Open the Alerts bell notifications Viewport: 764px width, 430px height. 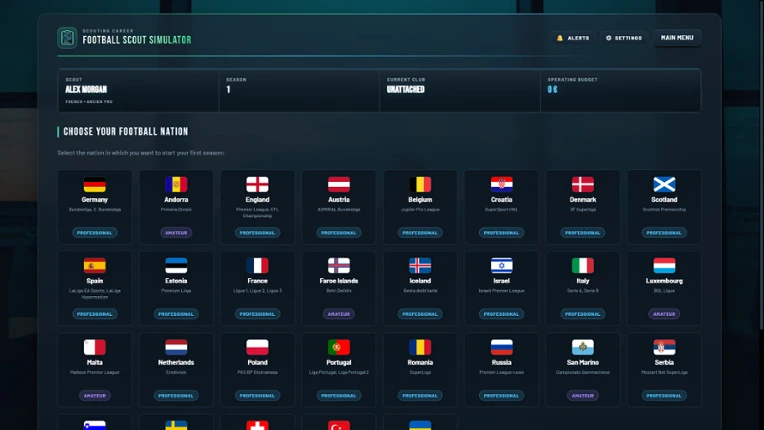tap(573, 38)
